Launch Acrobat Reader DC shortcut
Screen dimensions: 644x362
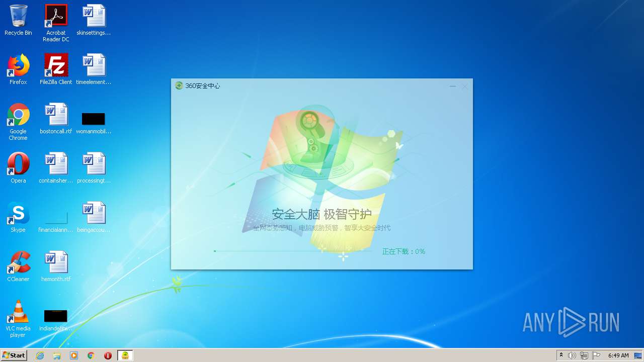(56, 23)
